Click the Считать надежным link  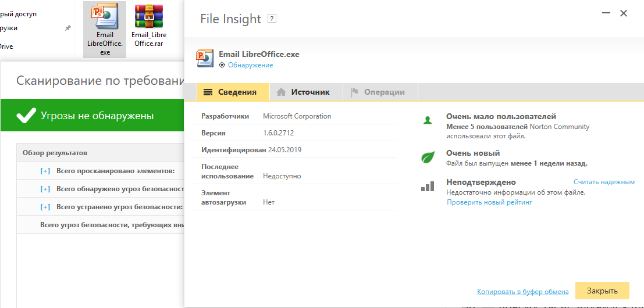coord(604,182)
